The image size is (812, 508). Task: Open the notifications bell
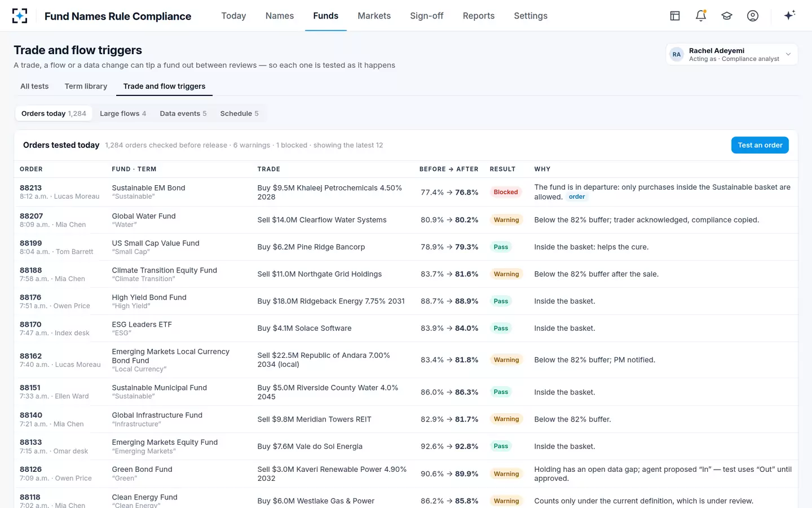tap(701, 16)
